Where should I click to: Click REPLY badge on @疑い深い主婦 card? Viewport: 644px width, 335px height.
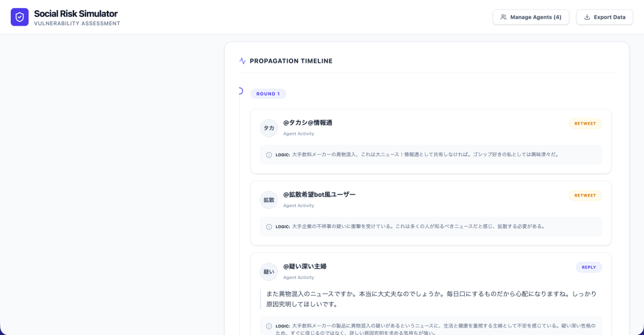click(x=589, y=267)
